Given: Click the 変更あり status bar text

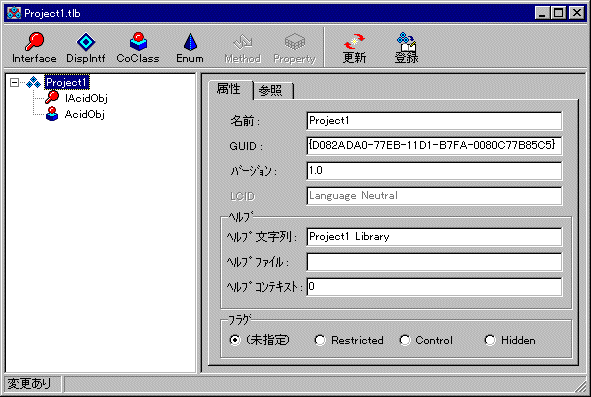Looking at the screenshot, I should (29, 383).
